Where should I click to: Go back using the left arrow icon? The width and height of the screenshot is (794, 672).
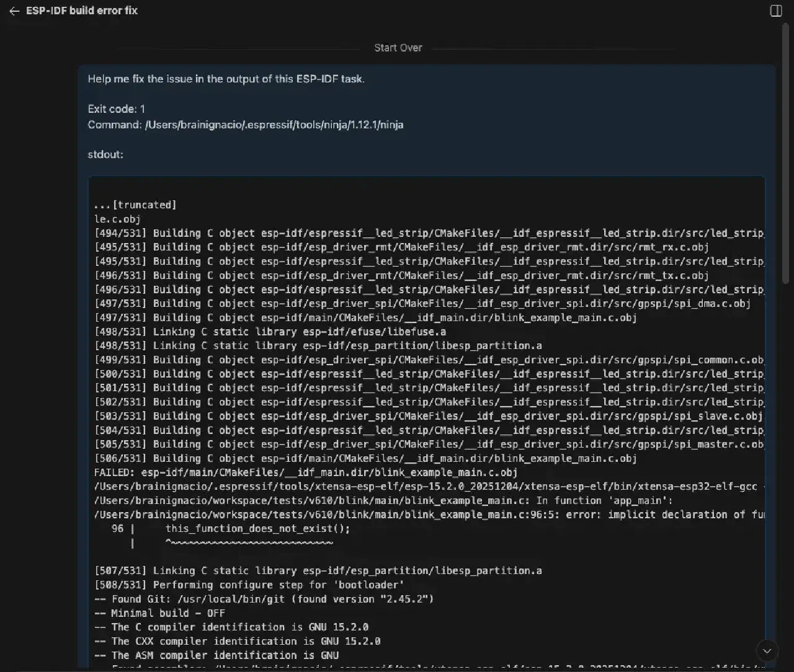(x=14, y=11)
